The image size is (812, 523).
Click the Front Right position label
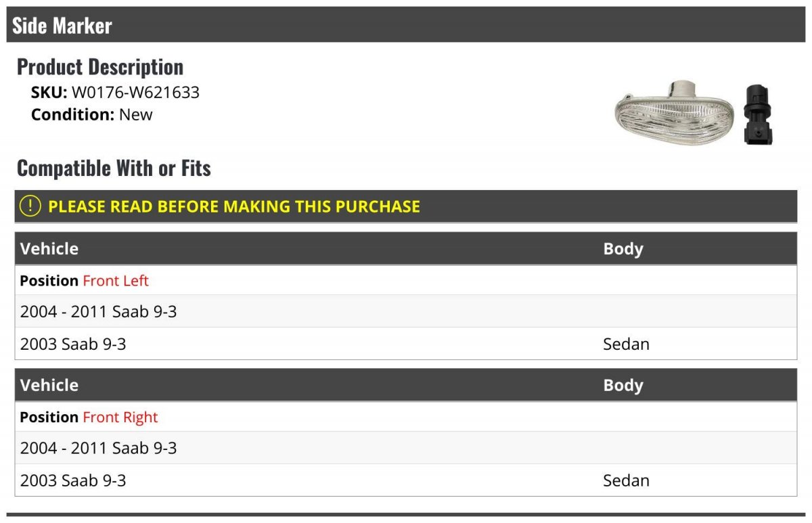coord(120,417)
